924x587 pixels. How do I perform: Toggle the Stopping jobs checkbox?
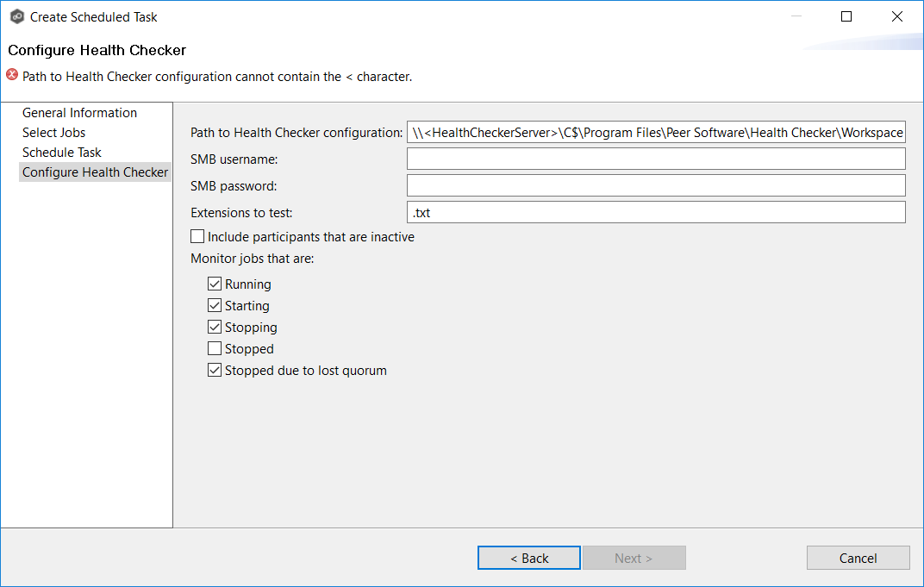tap(214, 327)
